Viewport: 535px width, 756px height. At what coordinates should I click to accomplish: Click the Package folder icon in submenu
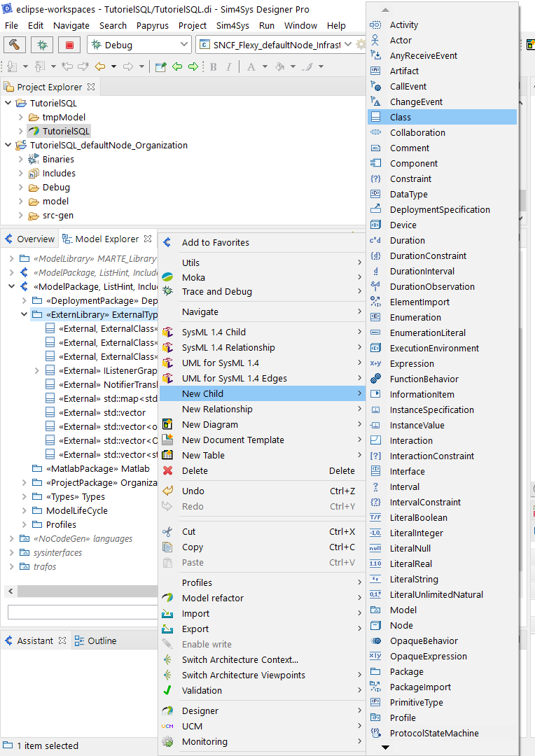pos(375,671)
